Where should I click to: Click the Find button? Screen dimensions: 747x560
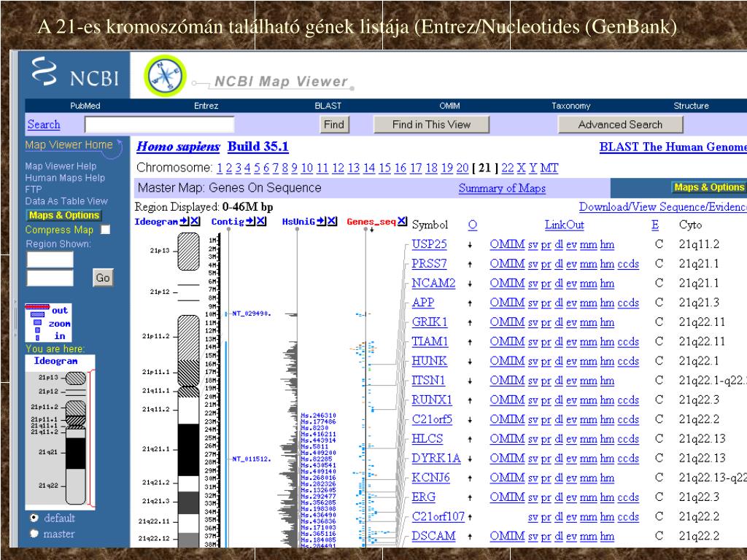click(x=334, y=125)
